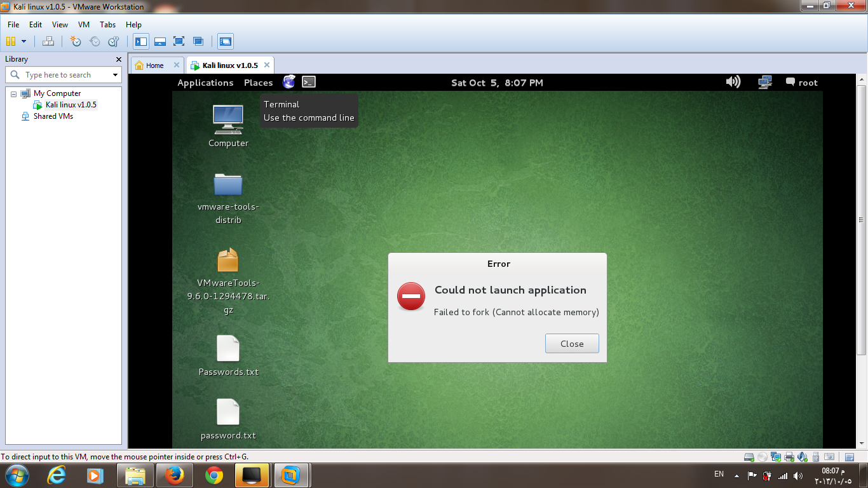Image resolution: width=868 pixels, height=488 pixels.
Task: Click Send Ctrl+Alt+Del toolbar icon
Action: 48,41
